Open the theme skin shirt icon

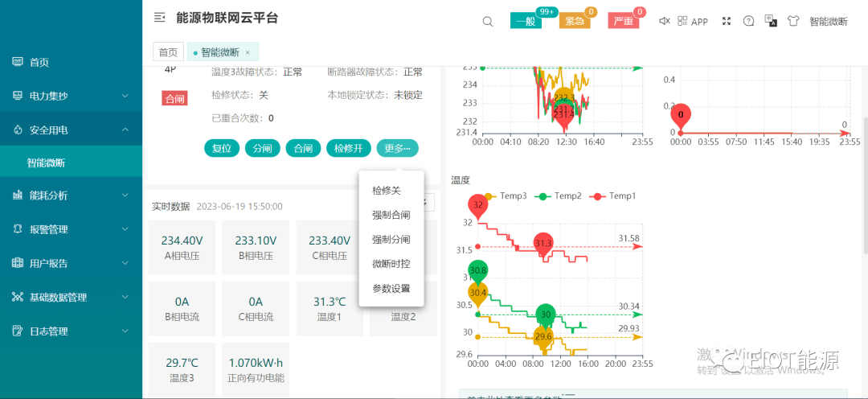793,21
